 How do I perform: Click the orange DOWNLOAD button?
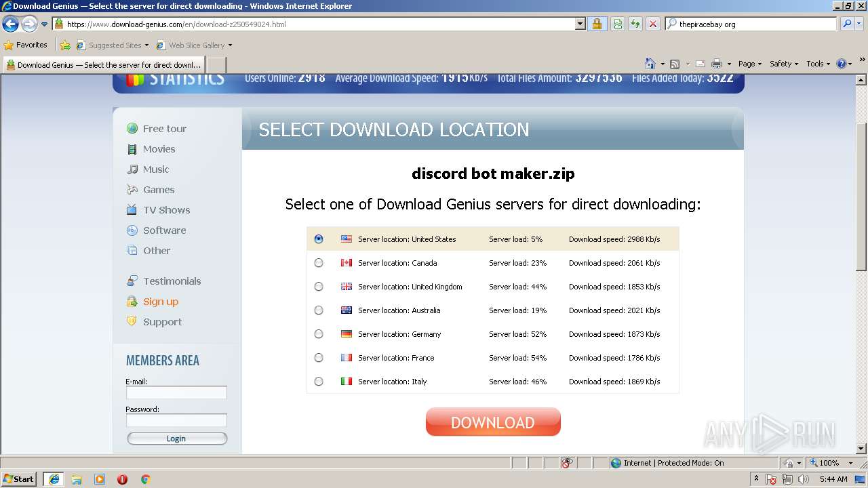point(493,422)
